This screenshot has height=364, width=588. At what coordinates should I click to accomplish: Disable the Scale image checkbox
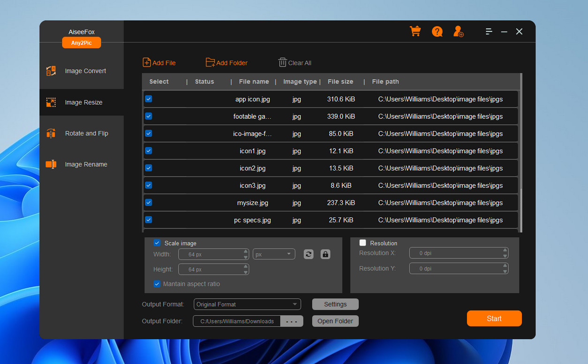[x=157, y=243]
